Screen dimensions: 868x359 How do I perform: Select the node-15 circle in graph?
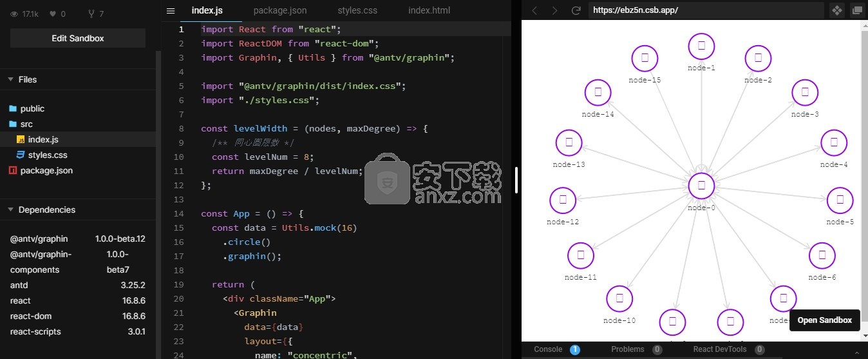(645, 58)
